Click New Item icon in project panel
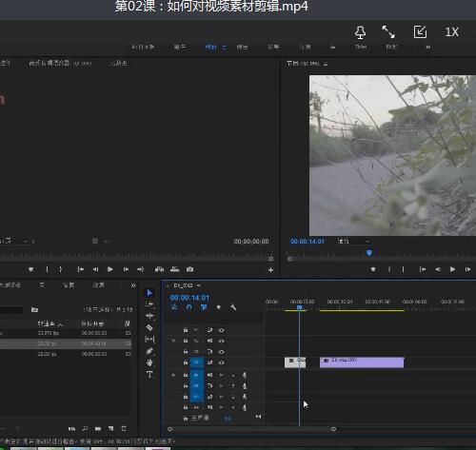 tap(110, 428)
